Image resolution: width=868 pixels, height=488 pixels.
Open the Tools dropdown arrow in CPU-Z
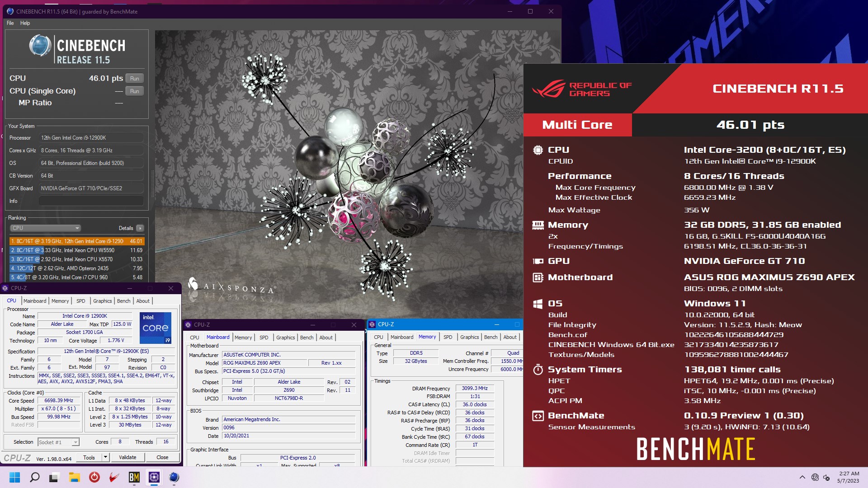point(105,457)
